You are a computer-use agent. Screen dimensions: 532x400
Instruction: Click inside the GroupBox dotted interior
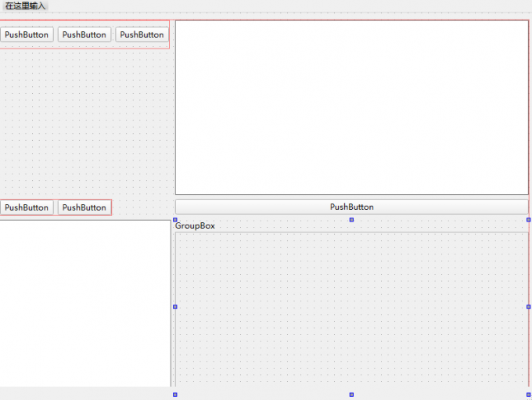pos(351,313)
